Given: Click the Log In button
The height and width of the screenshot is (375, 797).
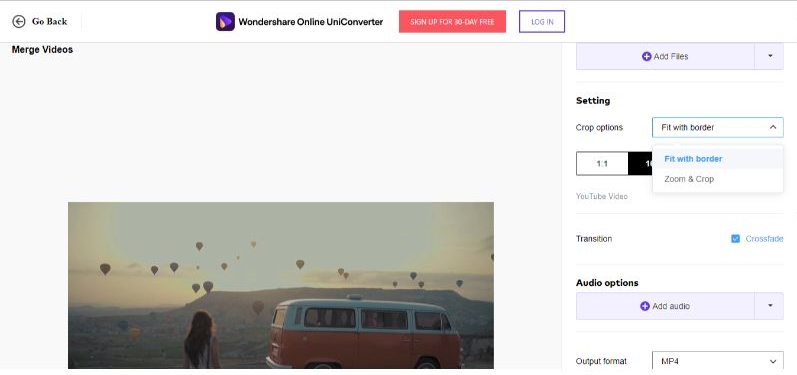Looking at the screenshot, I should [x=542, y=22].
